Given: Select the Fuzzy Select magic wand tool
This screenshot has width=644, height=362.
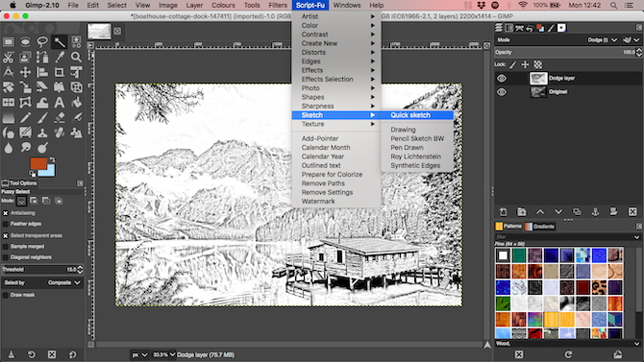Looking at the screenshot, I should coord(60,42).
